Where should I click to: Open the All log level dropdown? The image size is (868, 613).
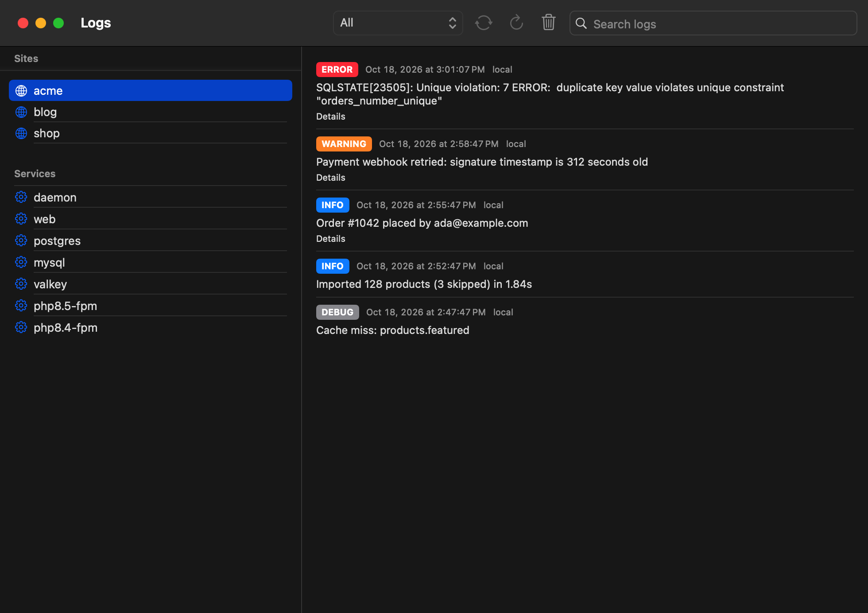click(398, 23)
